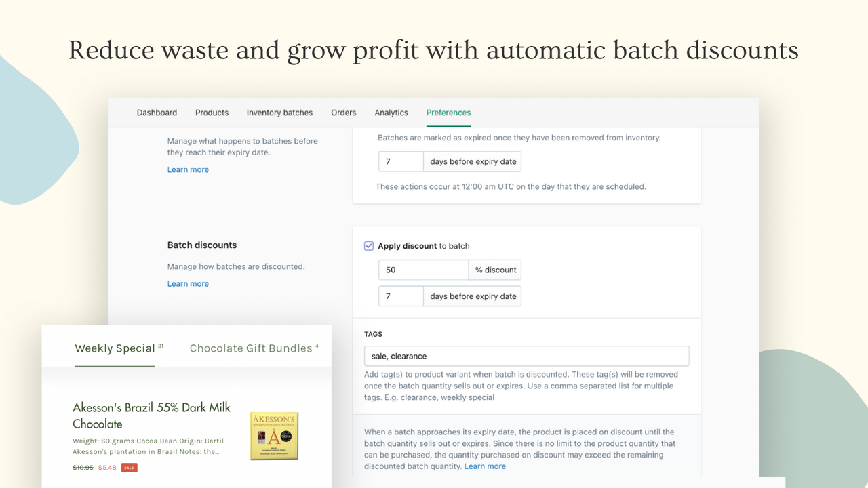Edit the tags field containing sale, clearance

point(527,356)
